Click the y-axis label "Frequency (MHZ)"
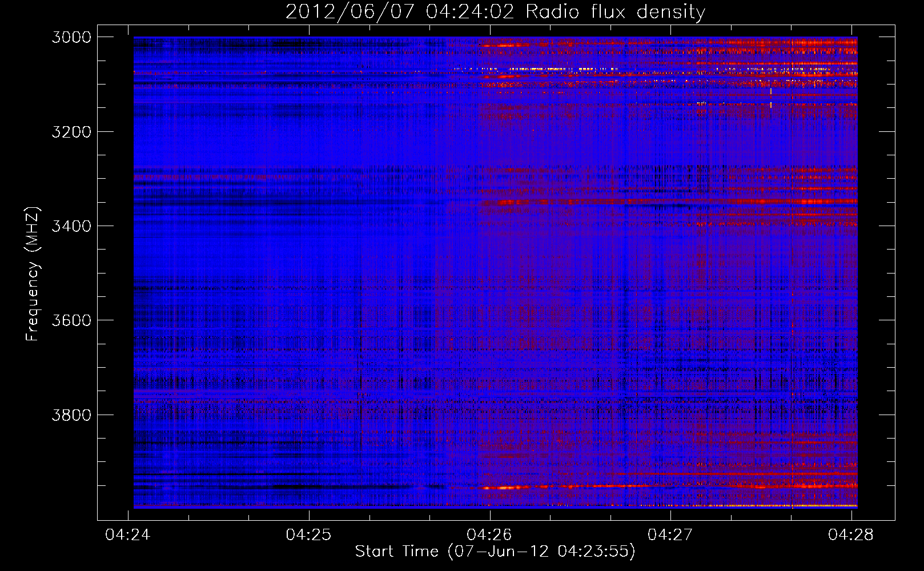This screenshot has width=924, height=571. pyautogui.click(x=33, y=274)
